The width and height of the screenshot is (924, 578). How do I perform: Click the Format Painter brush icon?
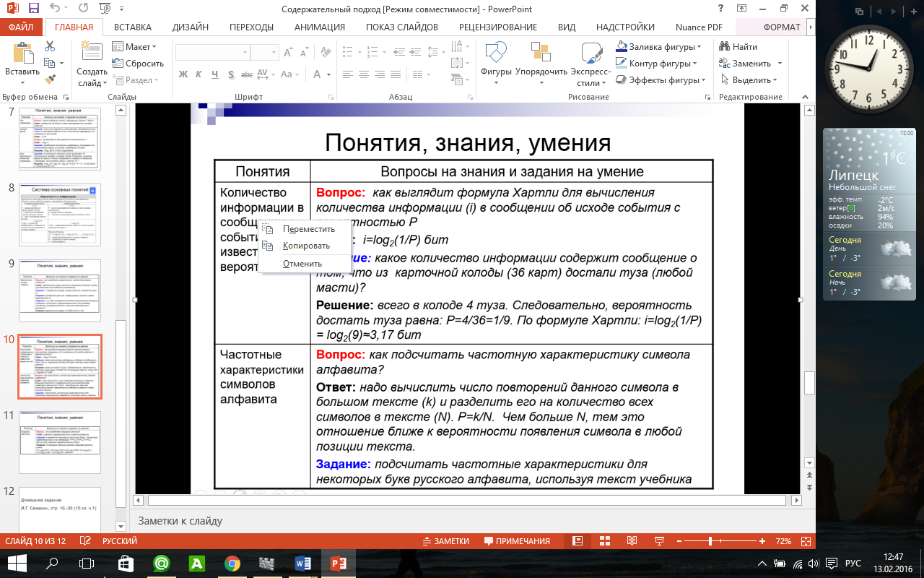(x=49, y=79)
